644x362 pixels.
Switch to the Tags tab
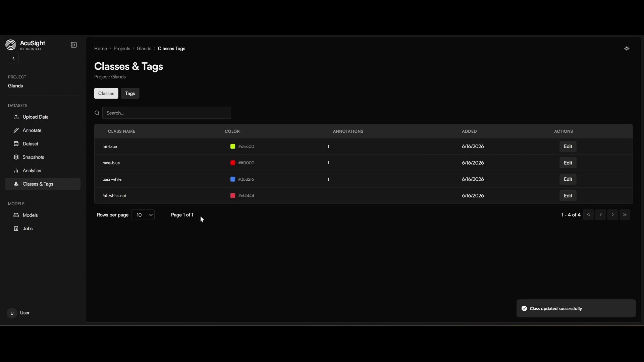(130, 94)
